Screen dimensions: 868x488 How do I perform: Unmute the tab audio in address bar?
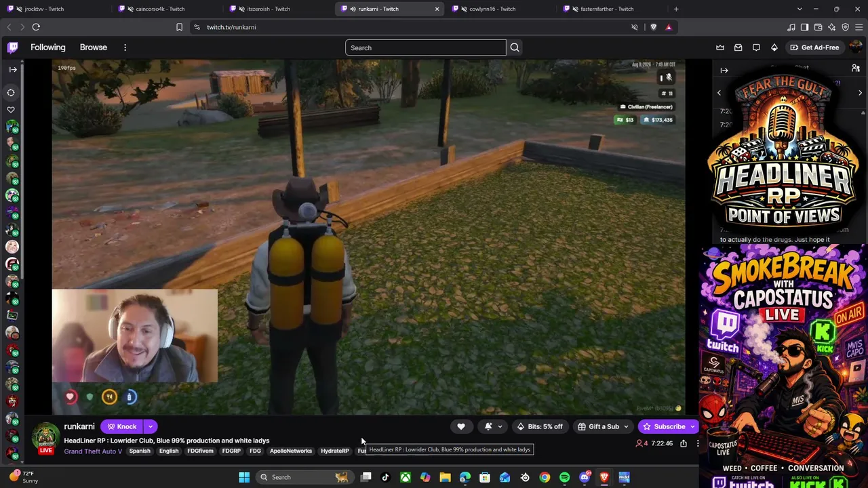[x=635, y=27]
